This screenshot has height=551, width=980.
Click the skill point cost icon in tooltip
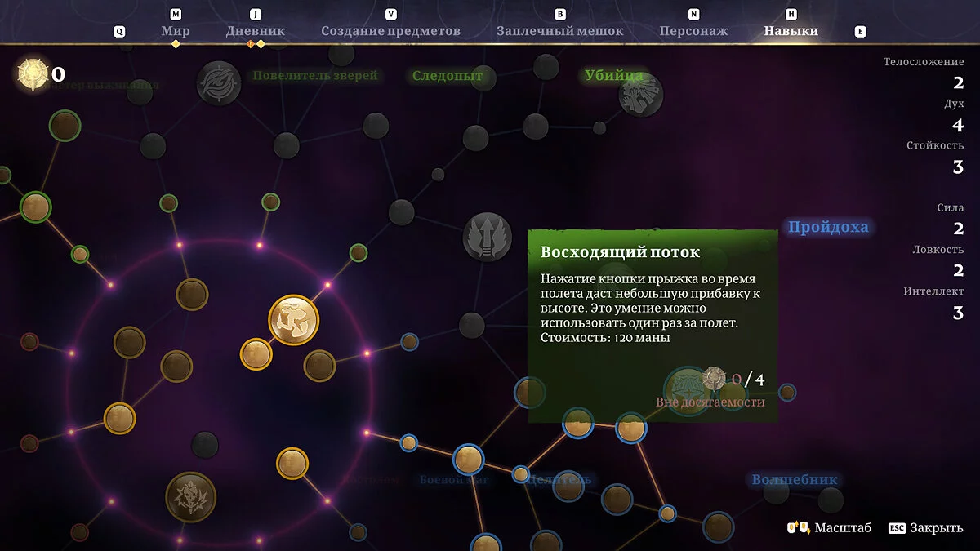[x=715, y=378]
